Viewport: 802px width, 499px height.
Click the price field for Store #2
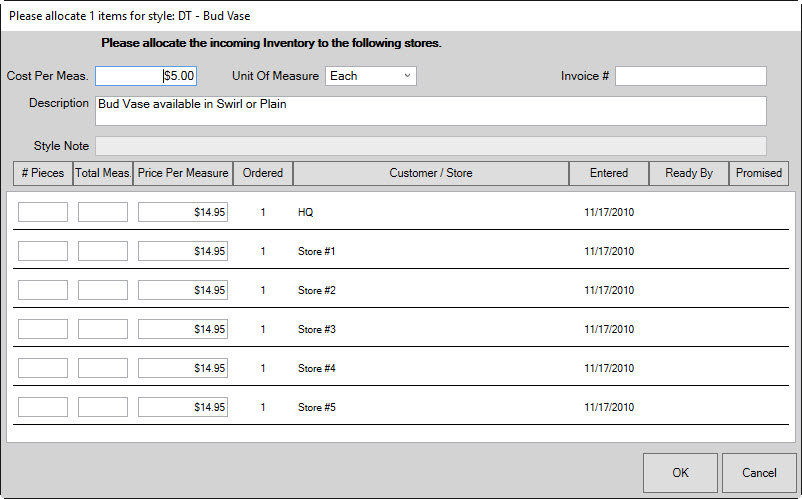183,290
